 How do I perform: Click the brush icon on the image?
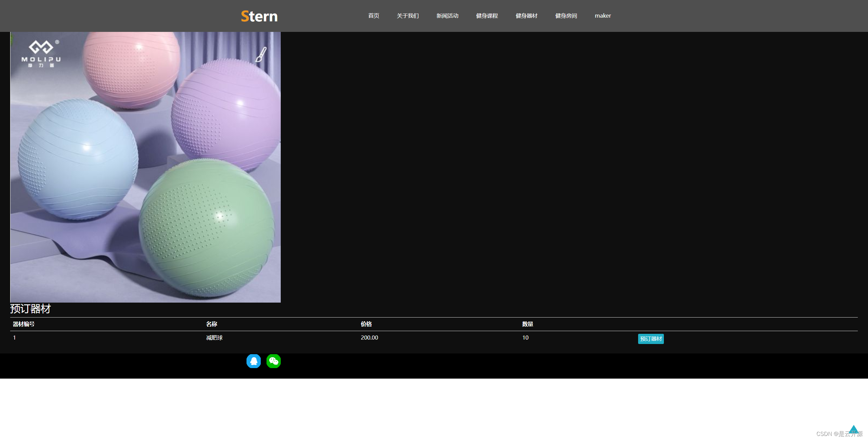(261, 54)
